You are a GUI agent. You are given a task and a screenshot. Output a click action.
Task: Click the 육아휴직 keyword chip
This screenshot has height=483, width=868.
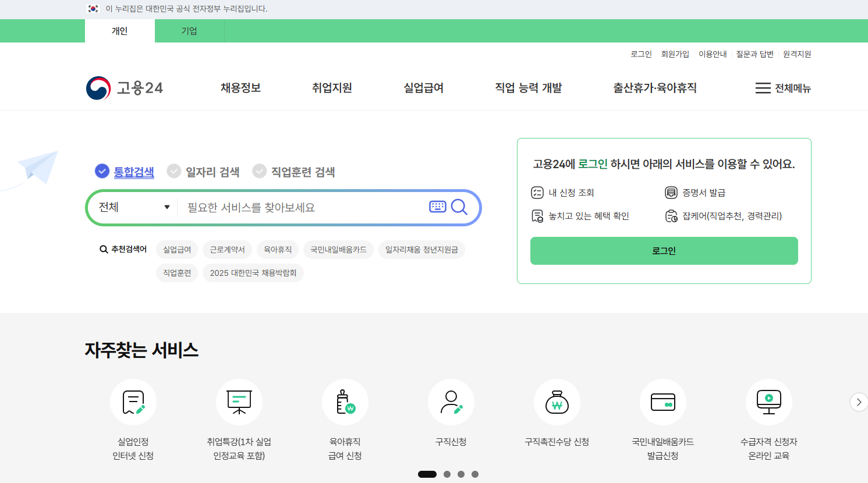coord(278,250)
